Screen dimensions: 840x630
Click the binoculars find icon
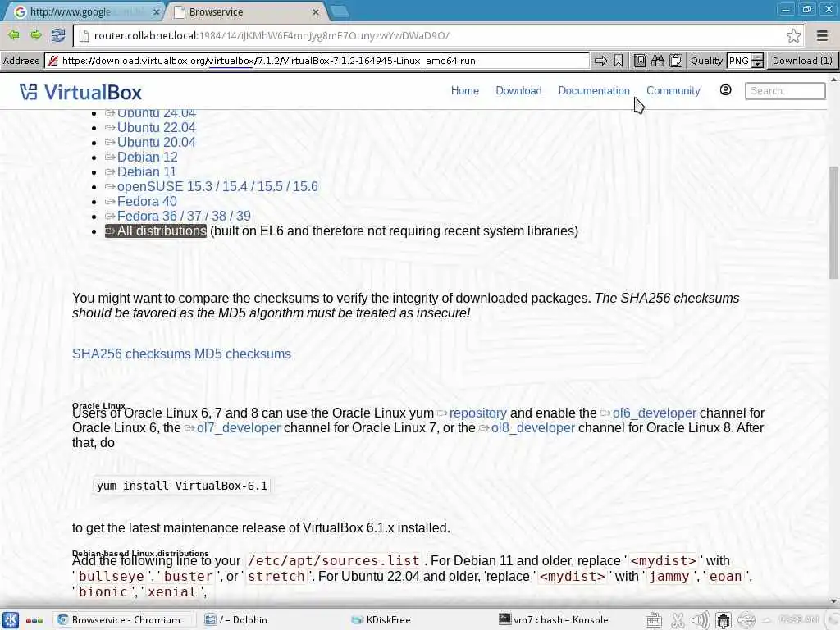(658, 61)
